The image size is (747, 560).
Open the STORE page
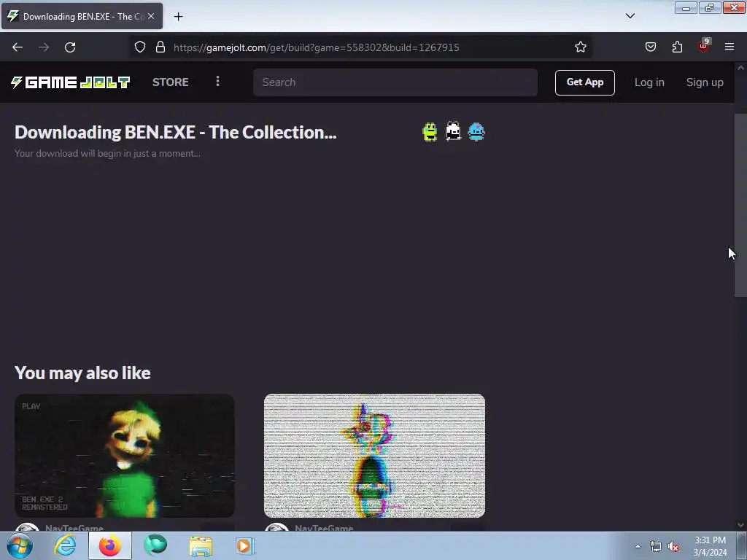[171, 82]
